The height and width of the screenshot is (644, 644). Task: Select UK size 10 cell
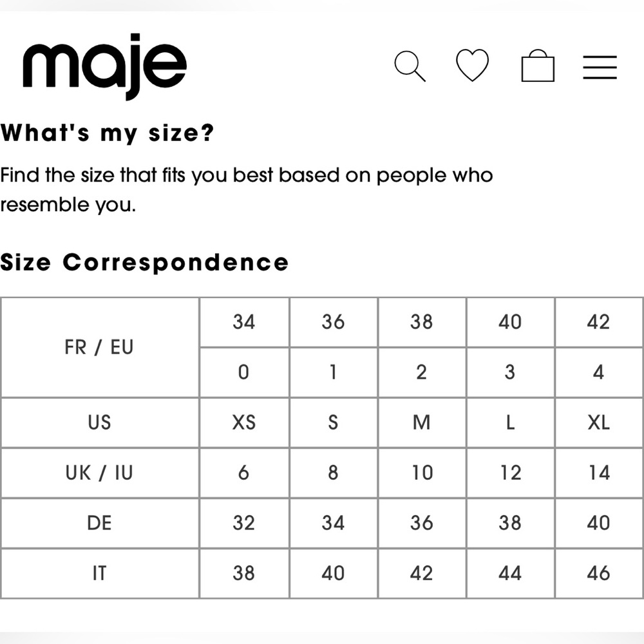(x=421, y=473)
